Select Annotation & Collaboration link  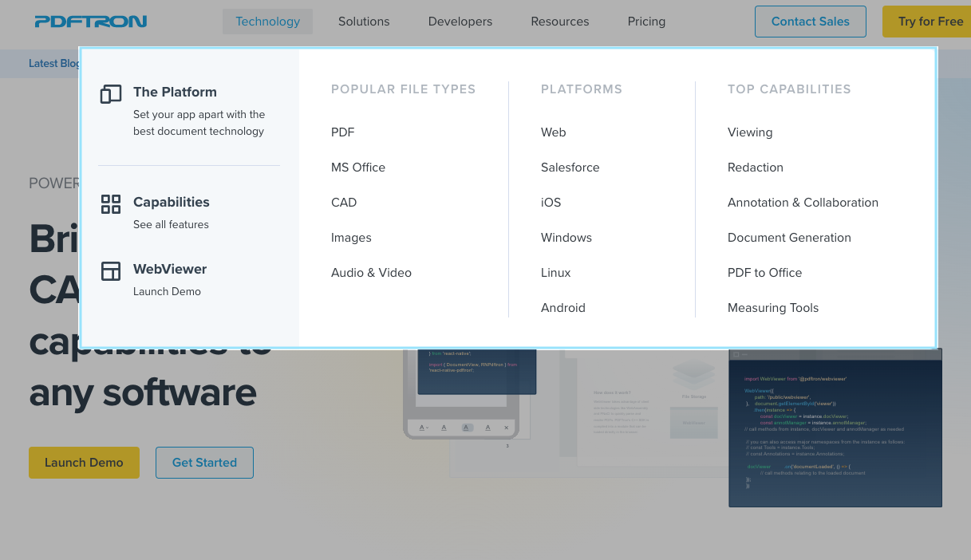coord(803,203)
